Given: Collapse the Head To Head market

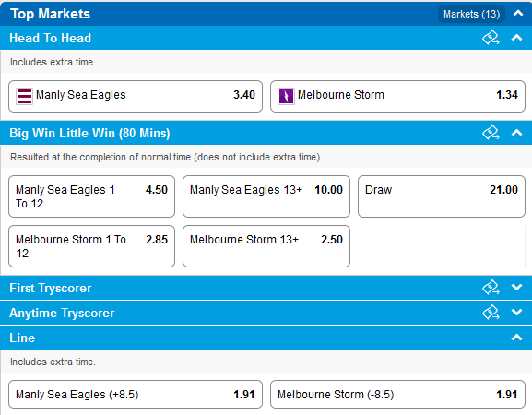Looking at the screenshot, I should [516, 38].
